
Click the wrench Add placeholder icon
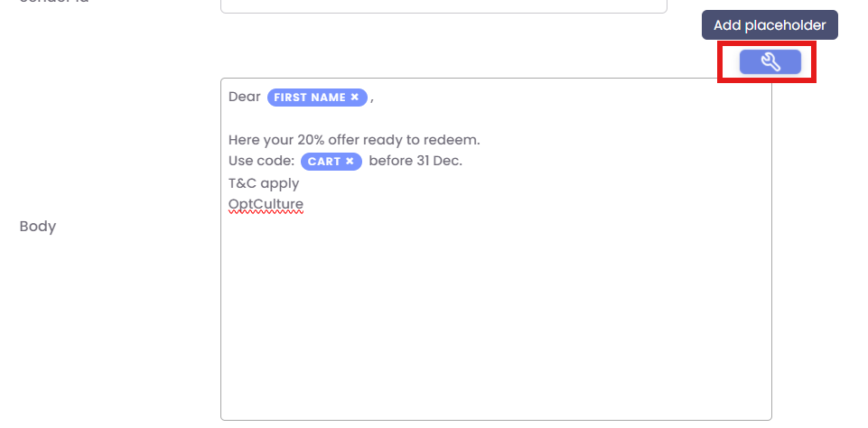[770, 61]
